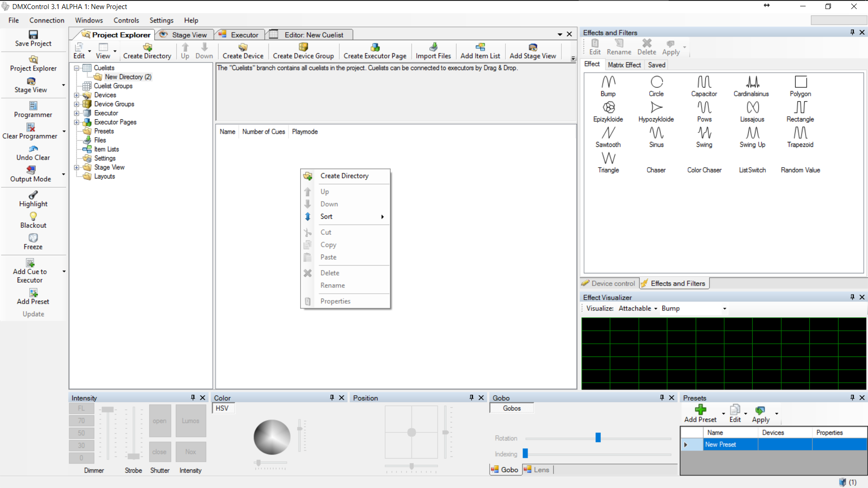
Task: Click the Import Files toolbar icon
Action: click(433, 47)
